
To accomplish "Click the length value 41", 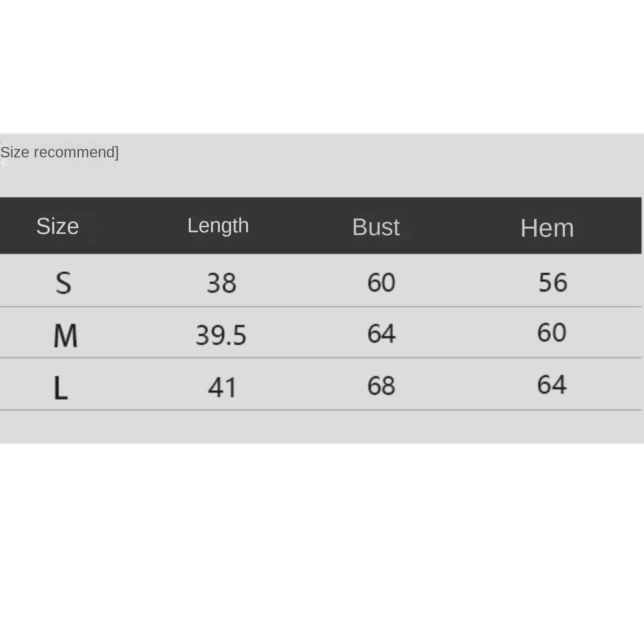I will (x=222, y=388).
